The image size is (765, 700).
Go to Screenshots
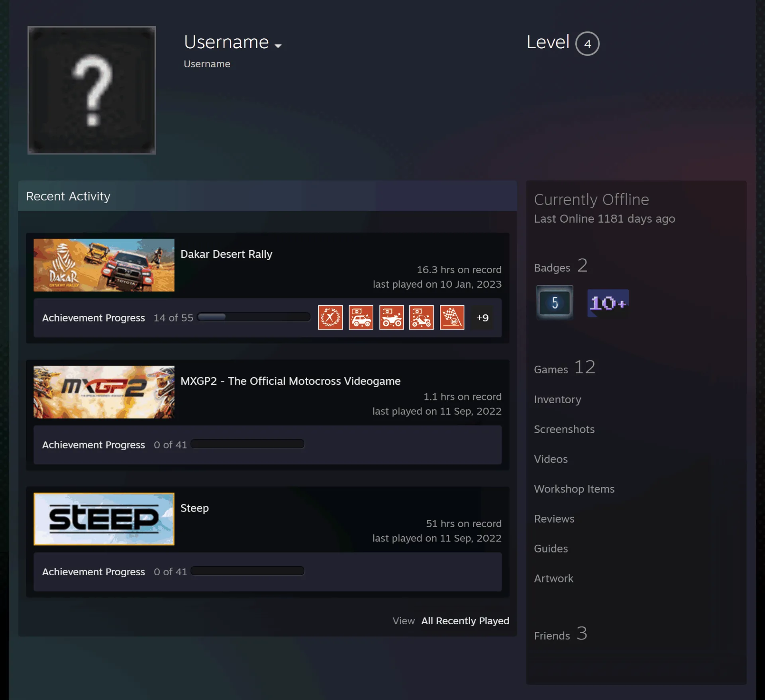point(564,429)
